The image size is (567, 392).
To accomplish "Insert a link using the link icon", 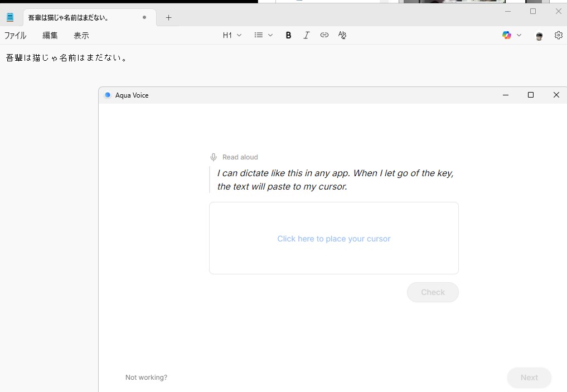I will pos(324,35).
